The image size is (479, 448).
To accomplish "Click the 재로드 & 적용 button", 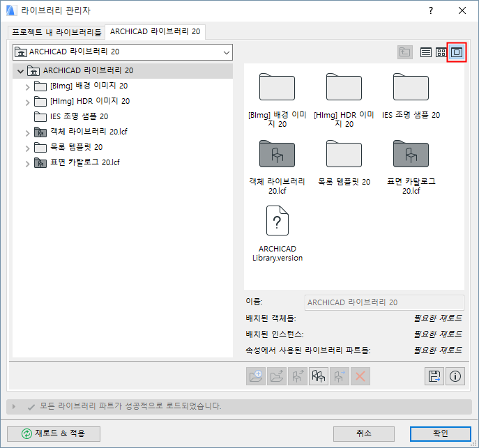I will click(54, 433).
